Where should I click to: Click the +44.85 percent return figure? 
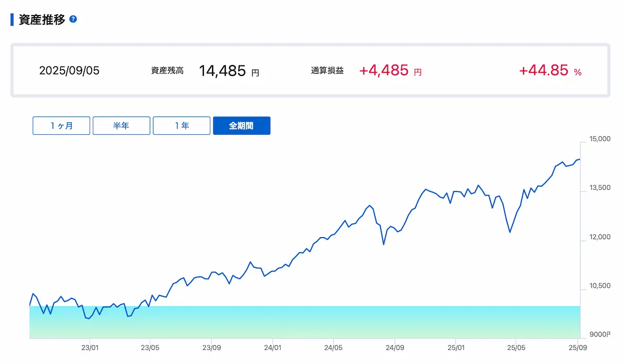click(x=543, y=71)
